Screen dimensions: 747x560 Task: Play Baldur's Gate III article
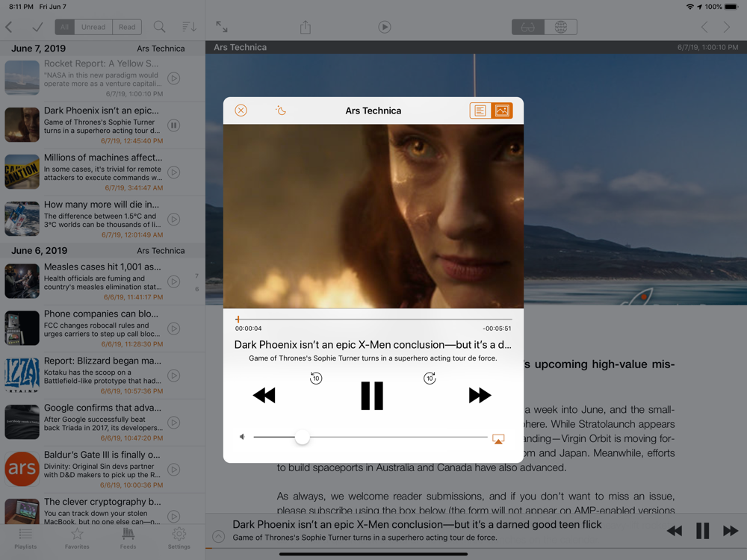click(x=174, y=470)
